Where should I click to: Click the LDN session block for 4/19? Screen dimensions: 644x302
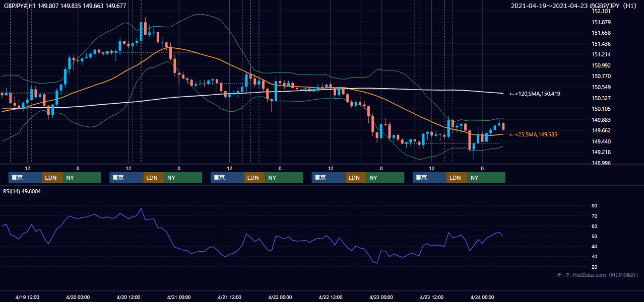point(52,178)
